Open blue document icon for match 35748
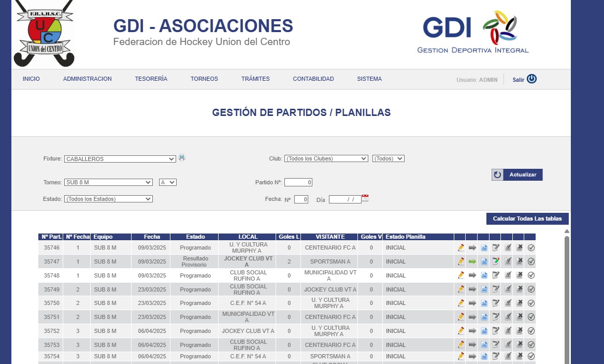604x364 pixels. pos(484,275)
